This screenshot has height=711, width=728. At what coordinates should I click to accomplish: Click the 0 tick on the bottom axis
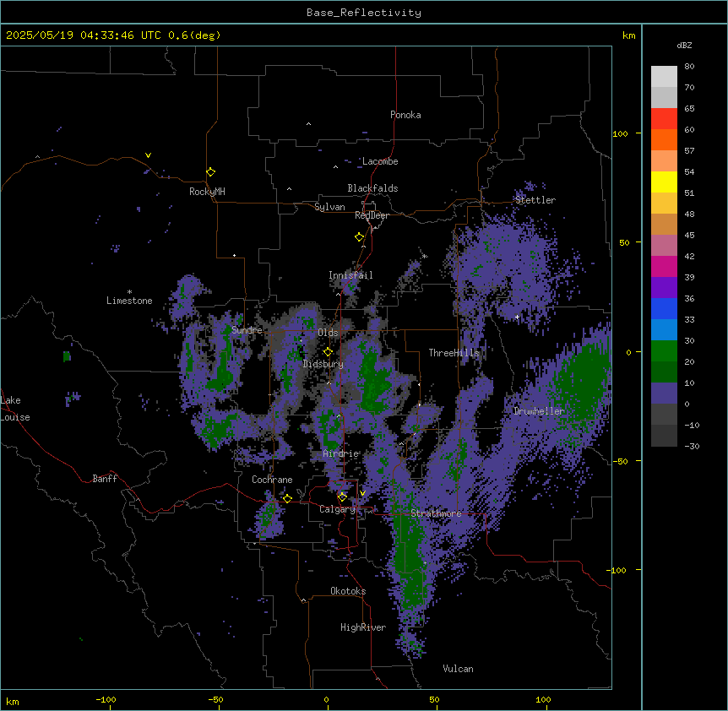click(326, 699)
